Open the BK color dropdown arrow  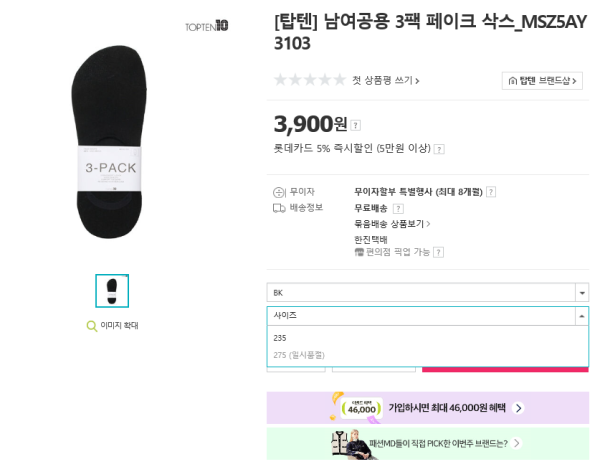tap(582, 293)
